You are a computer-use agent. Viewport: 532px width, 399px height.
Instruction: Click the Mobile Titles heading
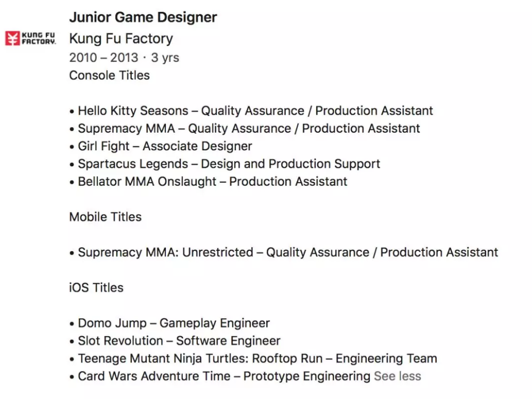click(x=105, y=216)
